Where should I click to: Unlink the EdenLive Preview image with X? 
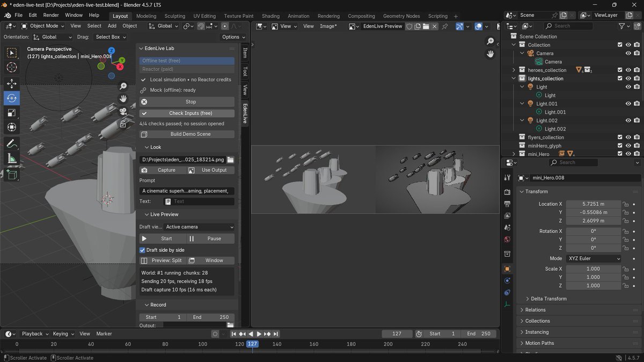point(435,26)
